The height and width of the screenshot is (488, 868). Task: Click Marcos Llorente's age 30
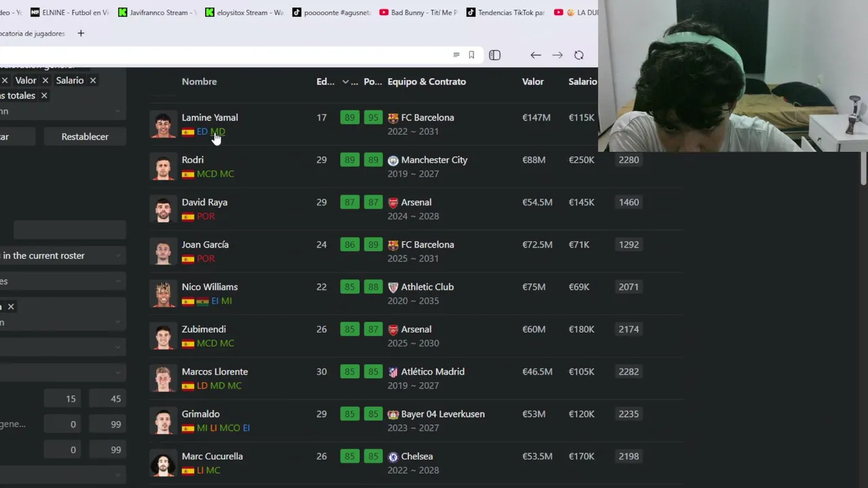click(321, 371)
